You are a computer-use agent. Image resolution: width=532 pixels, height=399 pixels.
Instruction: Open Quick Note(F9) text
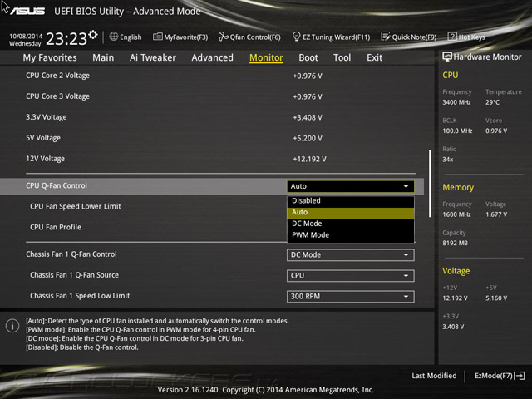(x=414, y=37)
